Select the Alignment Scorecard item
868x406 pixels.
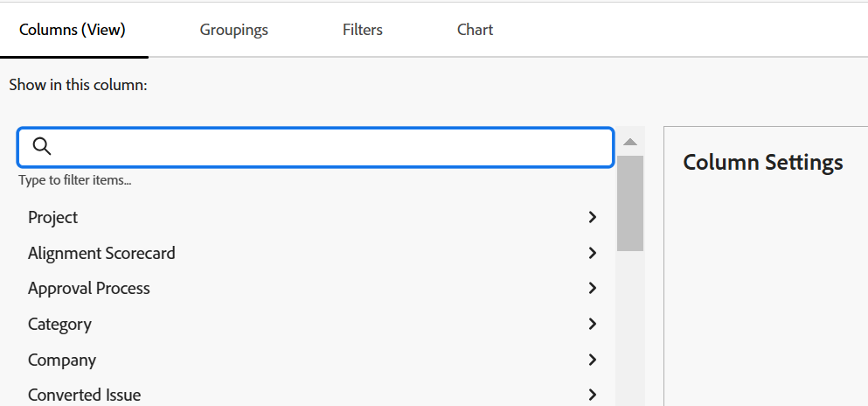pos(101,253)
